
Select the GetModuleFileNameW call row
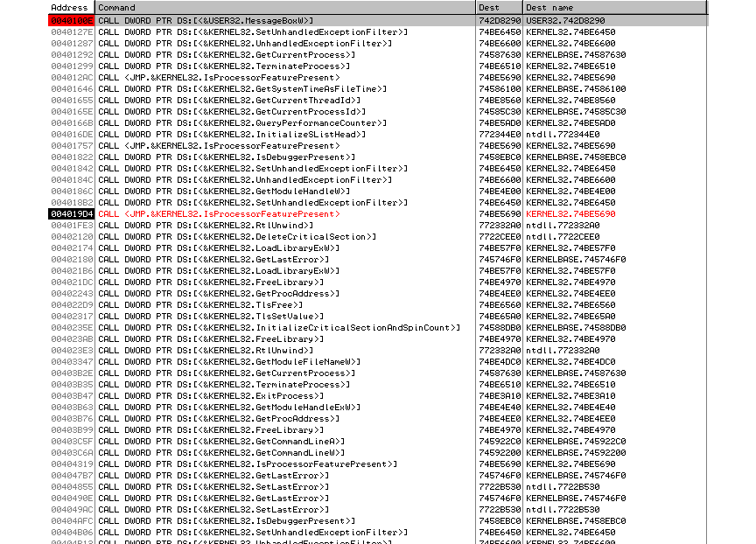tap(377, 362)
